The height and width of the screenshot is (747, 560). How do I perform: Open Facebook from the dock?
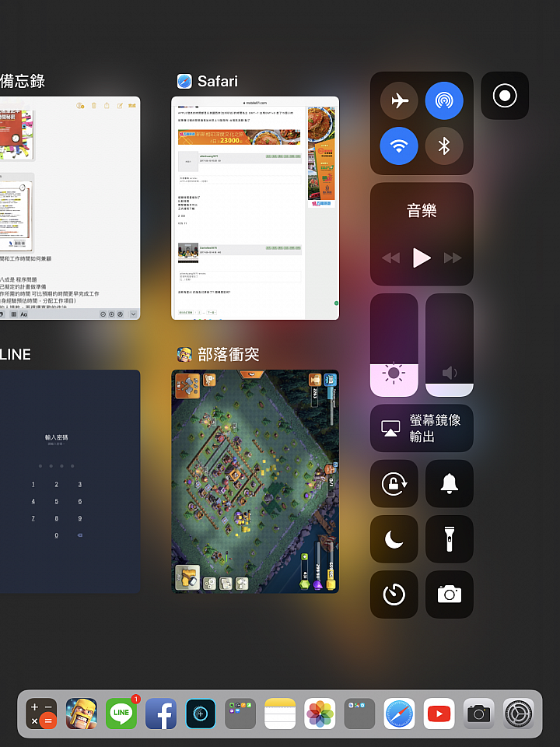161,714
